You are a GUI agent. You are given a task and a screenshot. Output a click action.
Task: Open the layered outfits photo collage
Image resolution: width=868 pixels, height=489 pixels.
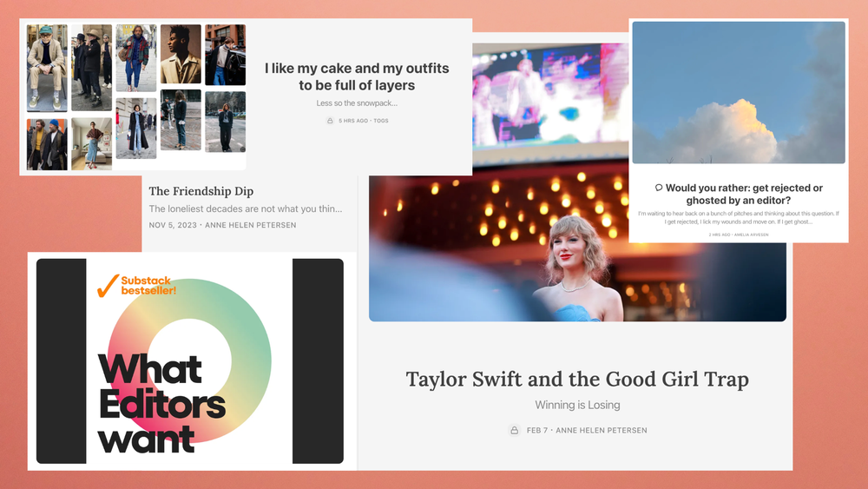coord(136,96)
